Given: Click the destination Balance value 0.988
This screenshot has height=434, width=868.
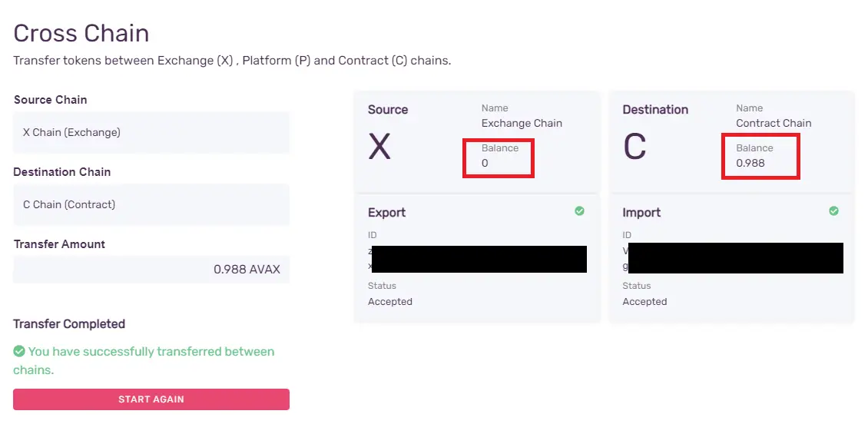Looking at the screenshot, I should (750, 164).
